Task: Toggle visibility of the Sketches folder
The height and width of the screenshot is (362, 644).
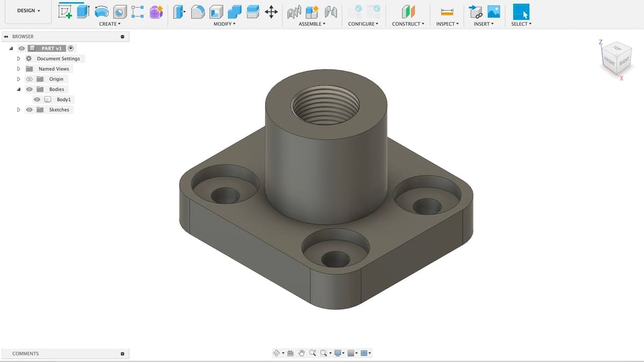Action: (30, 110)
